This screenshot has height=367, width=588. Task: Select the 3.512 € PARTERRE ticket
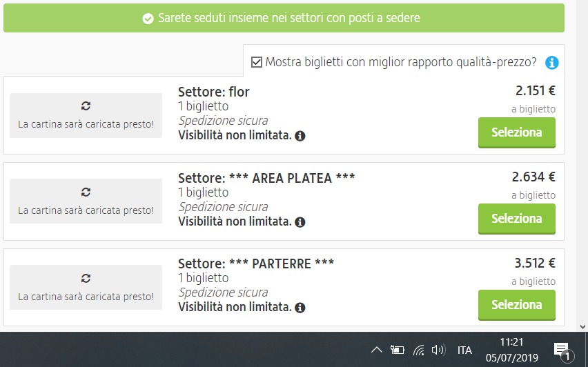(517, 305)
